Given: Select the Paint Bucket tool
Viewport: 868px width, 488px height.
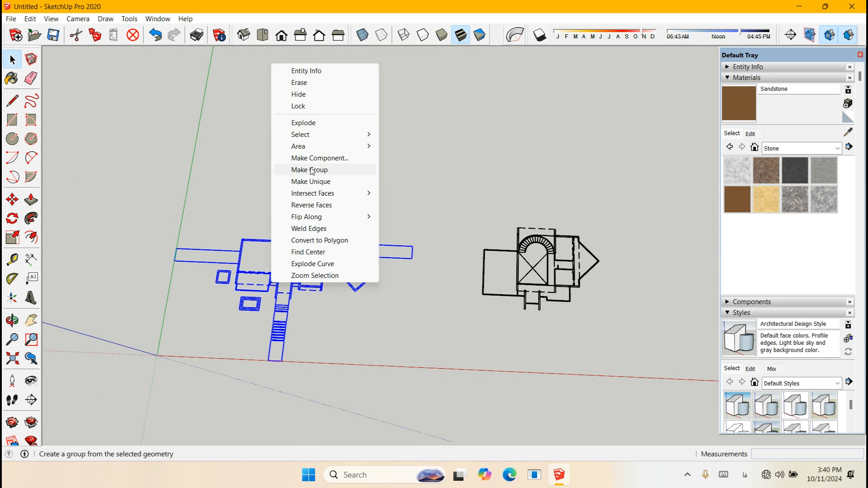Looking at the screenshot, I should click(12, 78).
